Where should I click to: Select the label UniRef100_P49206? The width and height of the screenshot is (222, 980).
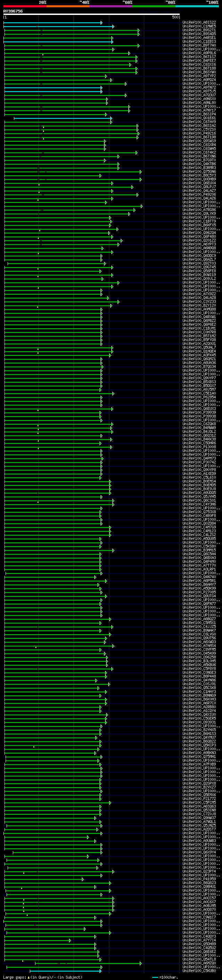pyautogui.click(x=199, y=194)
